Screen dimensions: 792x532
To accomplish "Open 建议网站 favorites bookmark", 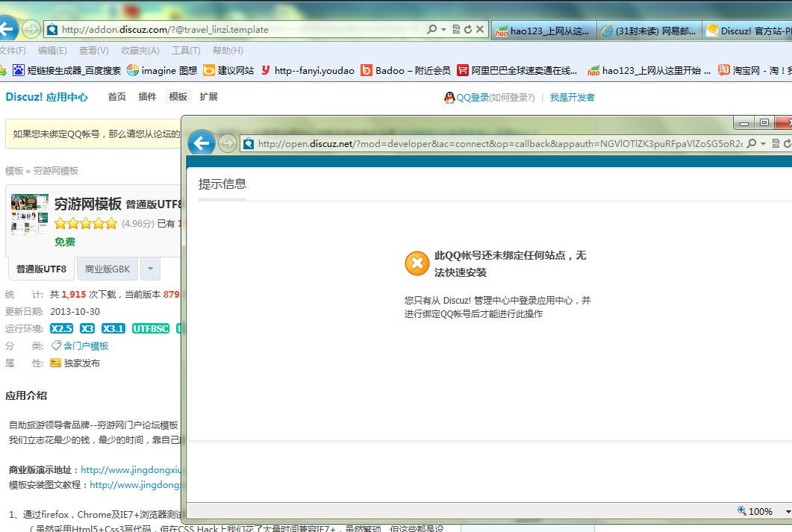I will (x=229, y=70).
